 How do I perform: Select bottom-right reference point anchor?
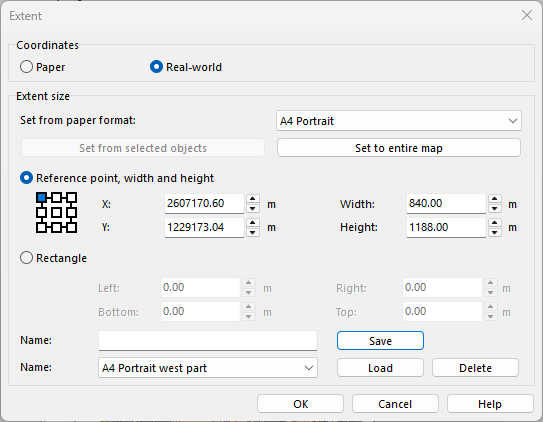point(72,227)
